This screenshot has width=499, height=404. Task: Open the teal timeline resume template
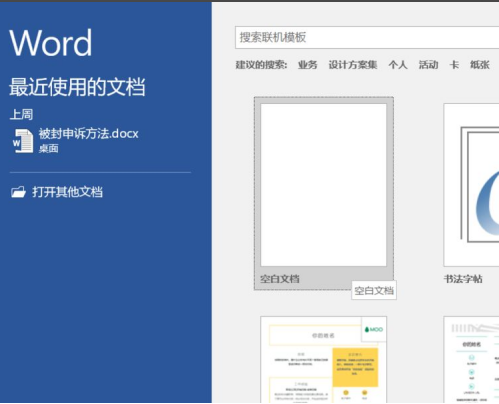tap(471, 360)
